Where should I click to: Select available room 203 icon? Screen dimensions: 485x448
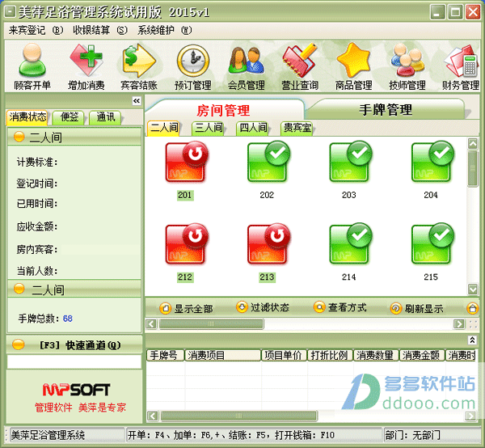pyautogui.click(x=350, y=162)
